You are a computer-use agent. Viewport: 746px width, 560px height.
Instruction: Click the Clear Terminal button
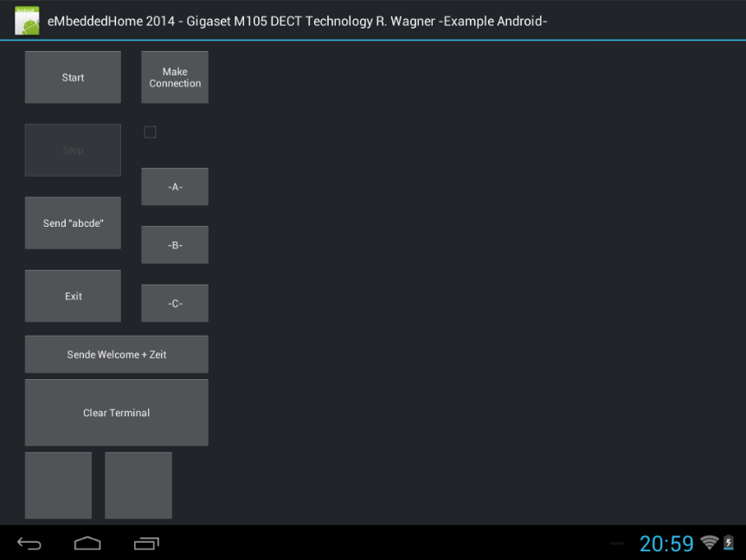click(117, 413)
